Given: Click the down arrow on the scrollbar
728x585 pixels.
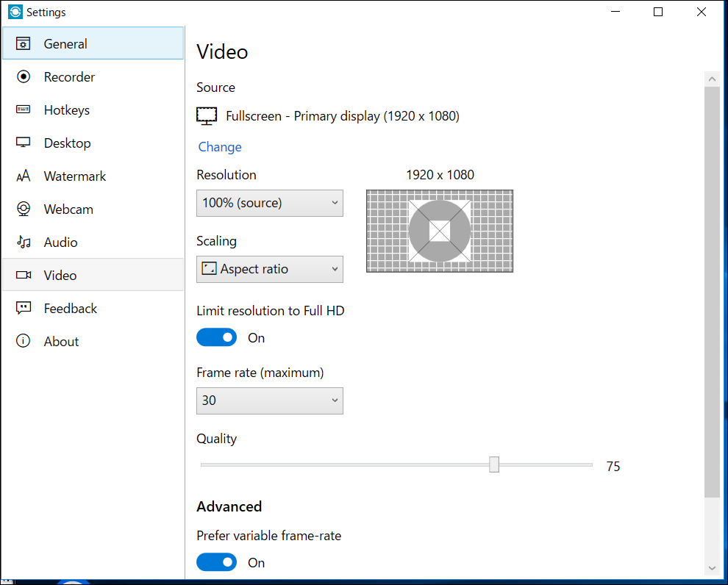Looking at the screenshot, I should pyautogui.click(x=712, y=568).
